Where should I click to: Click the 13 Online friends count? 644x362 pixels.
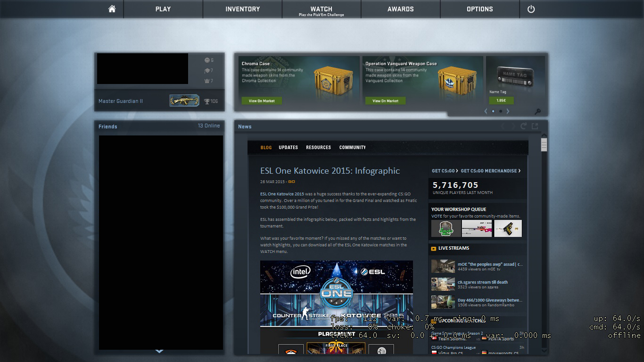point(209,126)
